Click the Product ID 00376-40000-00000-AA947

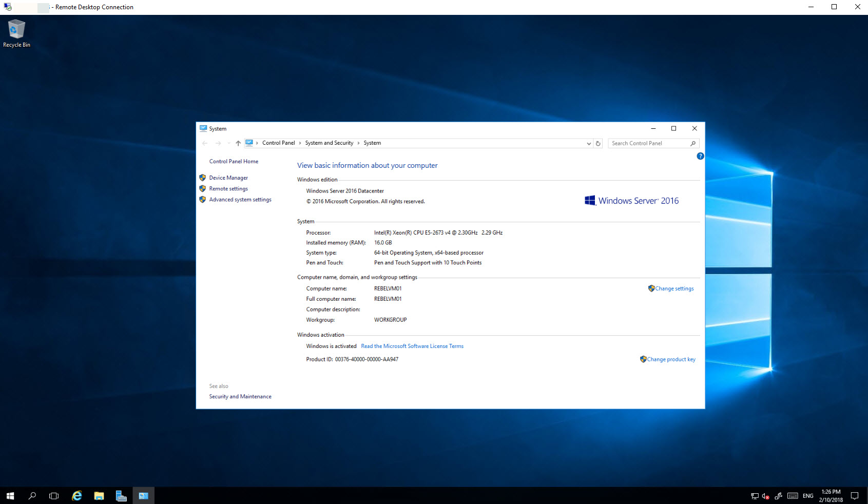(x=367, y=359)
